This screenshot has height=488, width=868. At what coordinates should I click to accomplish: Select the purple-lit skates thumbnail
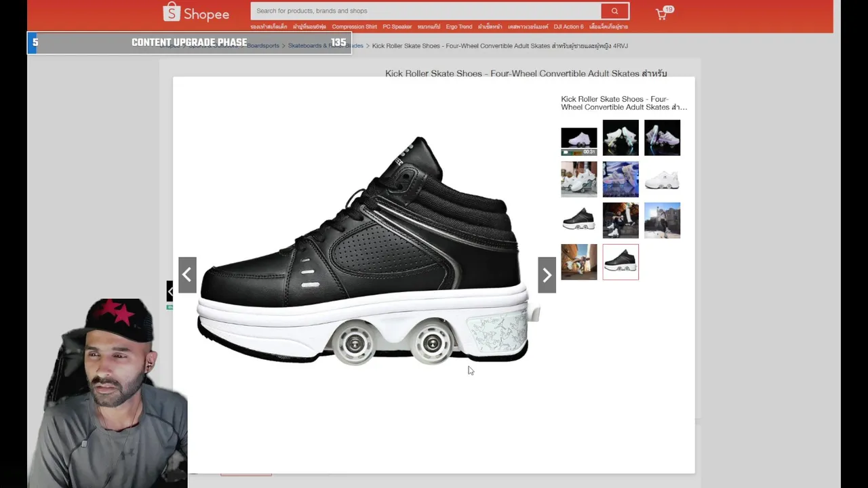[x=662, y=138]
